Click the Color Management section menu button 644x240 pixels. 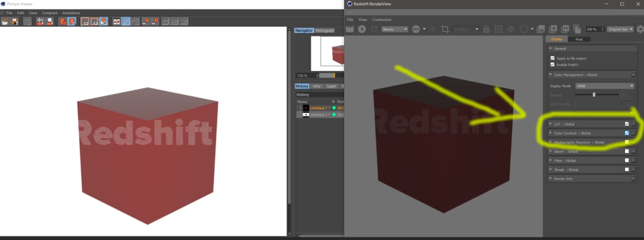(x=633, y=75)
